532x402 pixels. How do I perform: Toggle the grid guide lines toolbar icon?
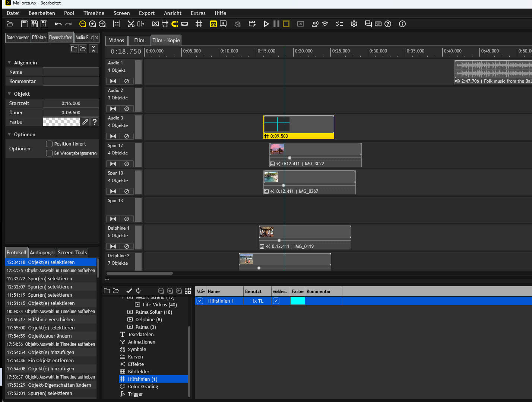click(199, 24)
